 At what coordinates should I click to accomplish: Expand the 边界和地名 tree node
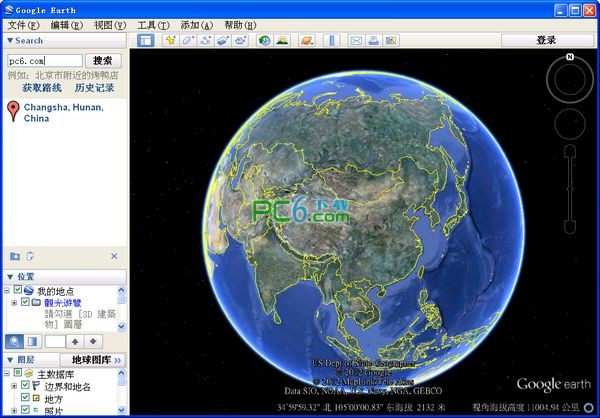14,386
